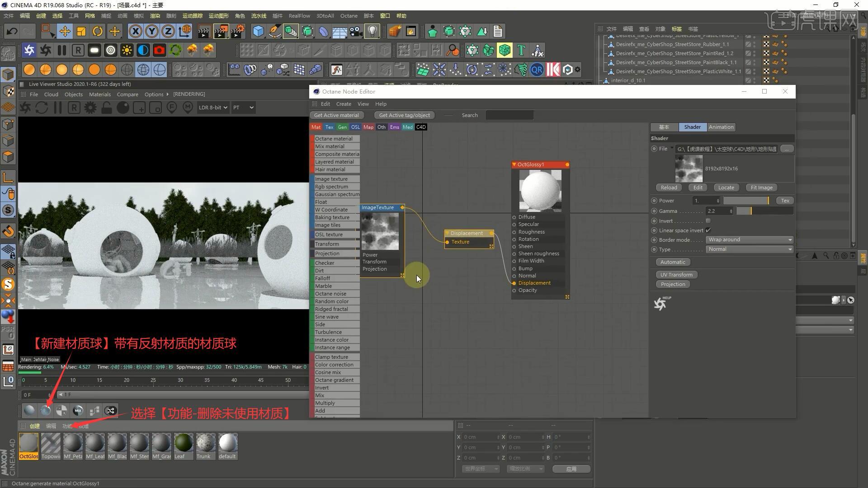Click the Fit Image button
This screenshot has width=868, height=488.
pyautogui.click(x=762, y=188)
